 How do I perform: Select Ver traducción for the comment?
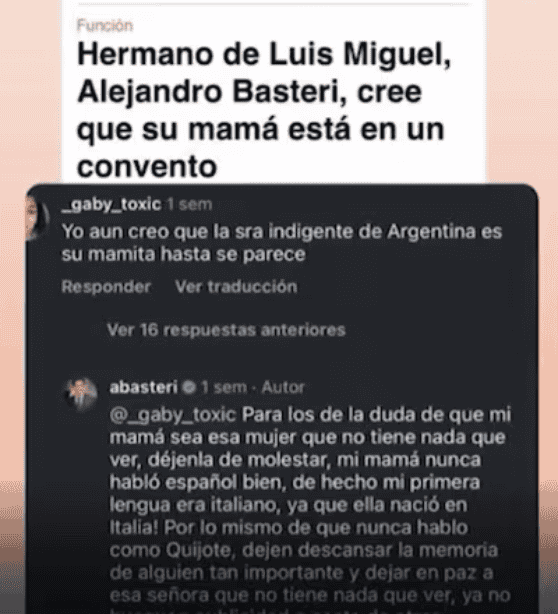[x=236, y=287]
